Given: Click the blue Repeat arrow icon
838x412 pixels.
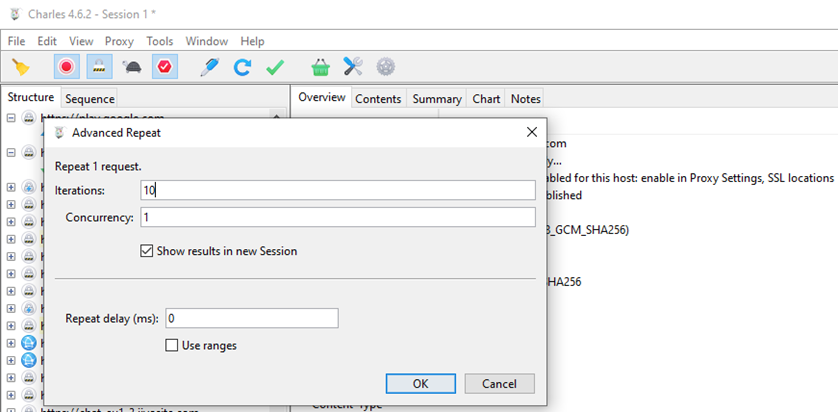Looking at the screenshot, I should (242, 67).
